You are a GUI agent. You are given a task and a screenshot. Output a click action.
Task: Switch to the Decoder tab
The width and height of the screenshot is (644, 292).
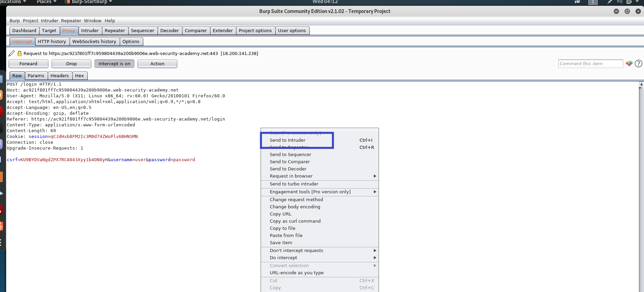coord(170,31)
